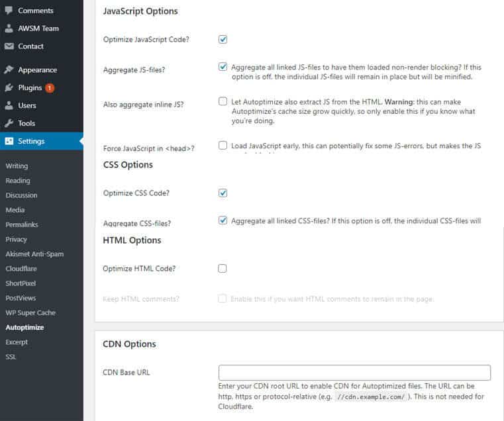The height and width of the screenshot is (421, 504).
Task: Click the Users person icon
Action: pos(9,106)
